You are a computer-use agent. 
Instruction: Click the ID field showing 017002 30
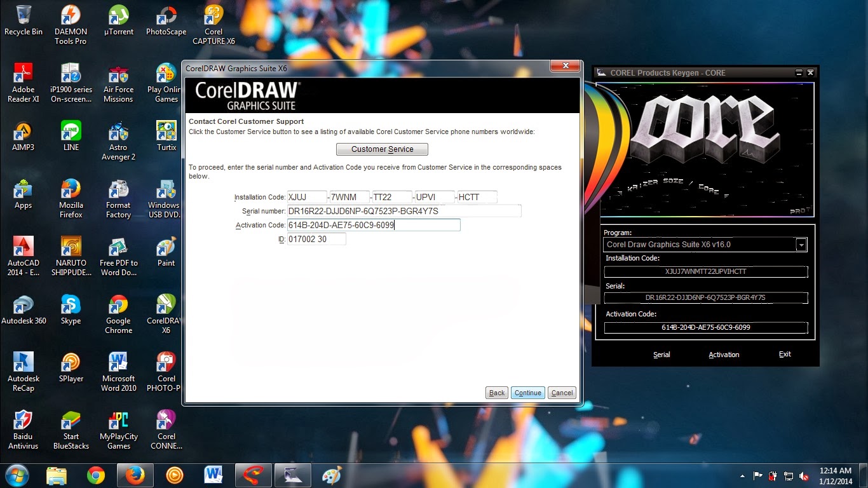coord(316,239)
